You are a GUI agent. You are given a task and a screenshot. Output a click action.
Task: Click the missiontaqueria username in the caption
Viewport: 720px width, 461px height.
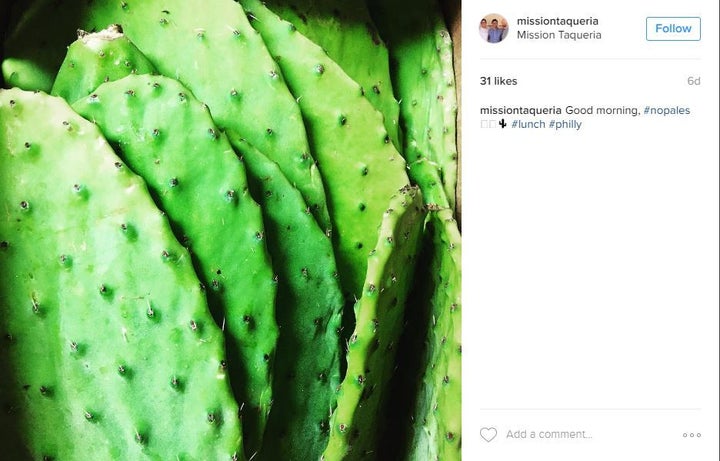click(521, 110)
